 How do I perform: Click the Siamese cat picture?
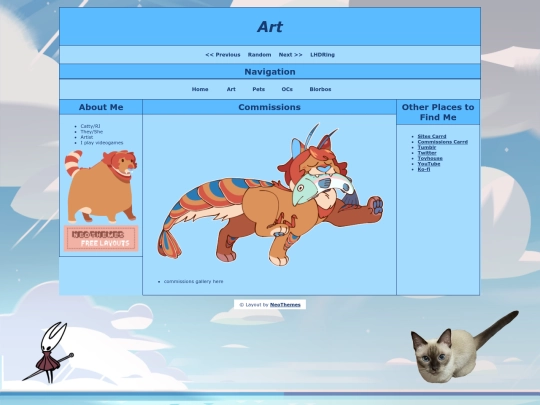pos(465,347)
